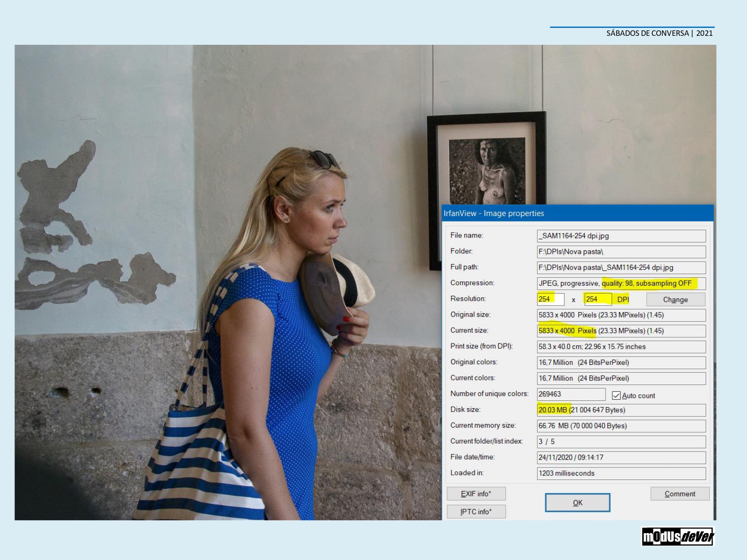Viewport: 747px width, 560px height.
Task: Edit the horizontal DPI resolution field
Action: pos(550,299)
